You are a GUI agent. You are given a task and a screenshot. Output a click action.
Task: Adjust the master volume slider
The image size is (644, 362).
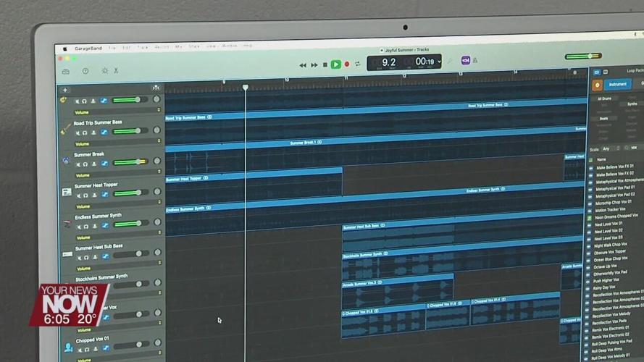[583, 56]
